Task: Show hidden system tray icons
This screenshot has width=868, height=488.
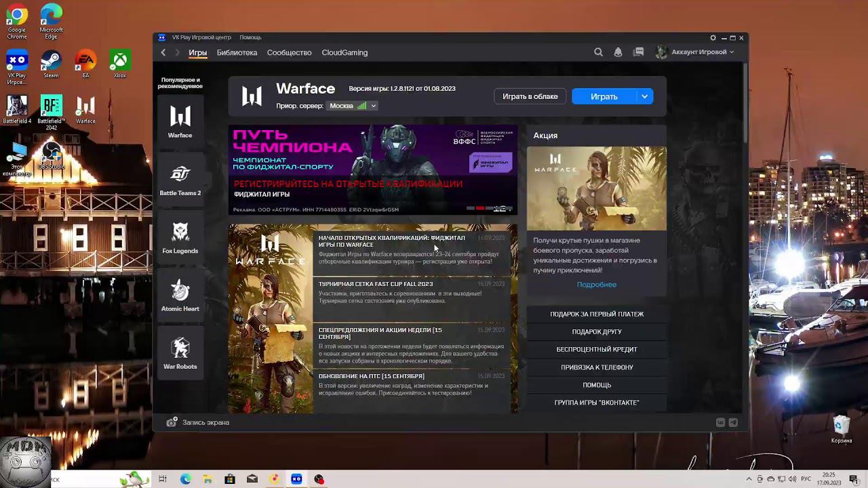Action: coord(749,479)
